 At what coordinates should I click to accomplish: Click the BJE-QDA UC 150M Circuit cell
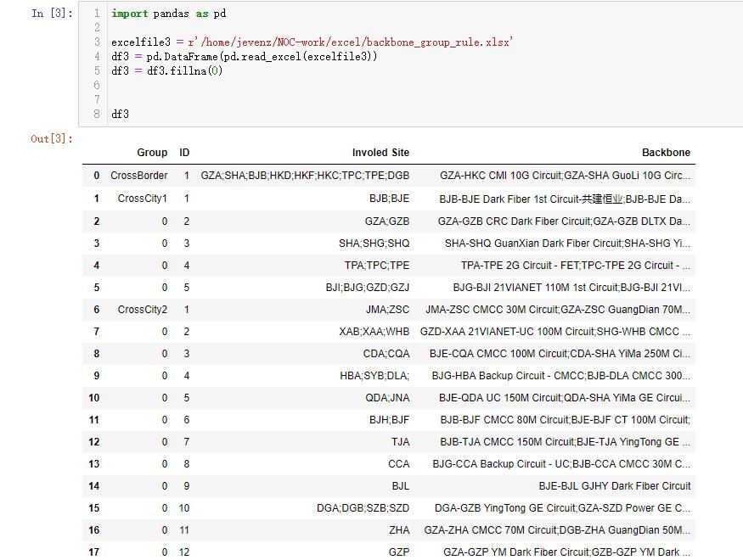(565, 398)
